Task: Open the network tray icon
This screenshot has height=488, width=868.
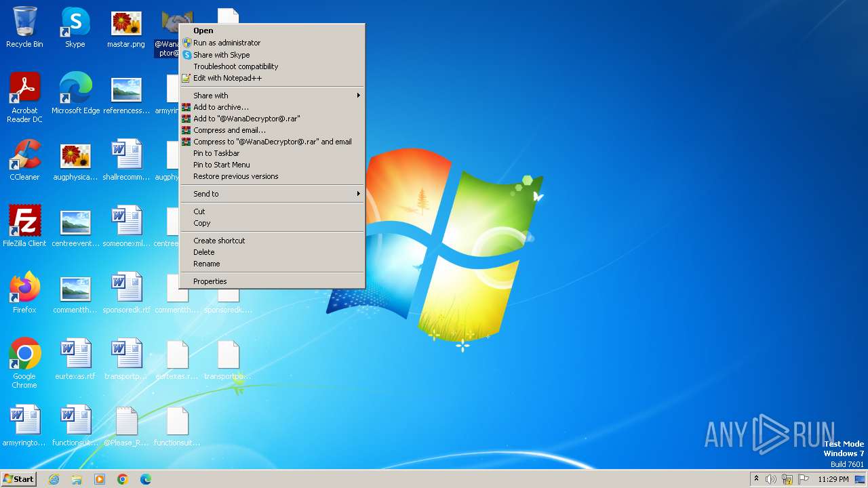Action: (x=787, y=479)
